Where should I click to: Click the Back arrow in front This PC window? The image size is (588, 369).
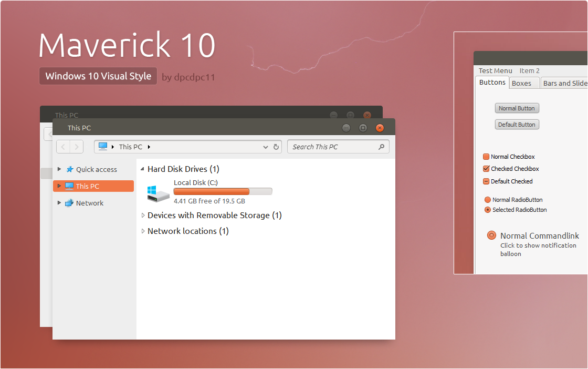(x=63, y=147)
